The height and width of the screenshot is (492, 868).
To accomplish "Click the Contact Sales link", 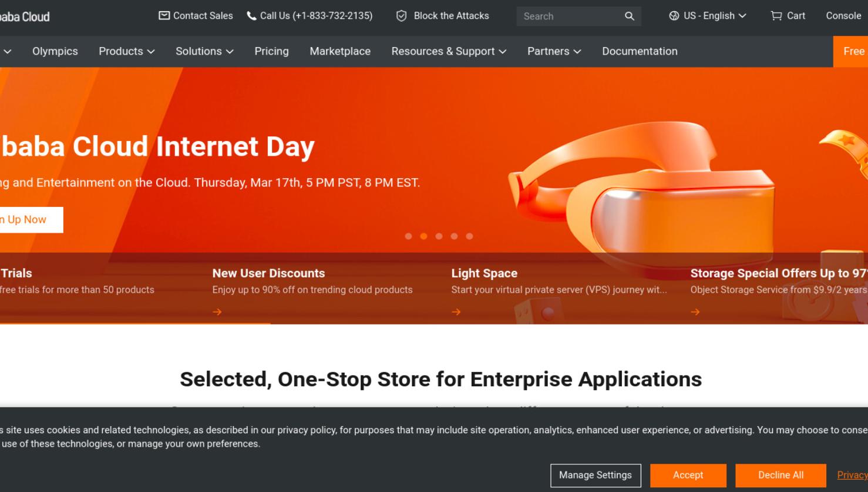I will pos(203,16).
